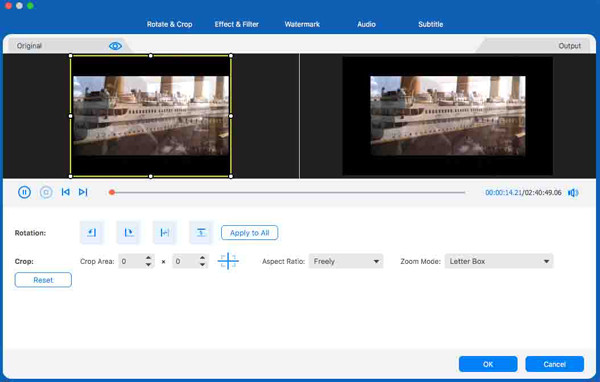600x382 pixels.
Task: Increase the crop area width value
Action: click(148, 258)
